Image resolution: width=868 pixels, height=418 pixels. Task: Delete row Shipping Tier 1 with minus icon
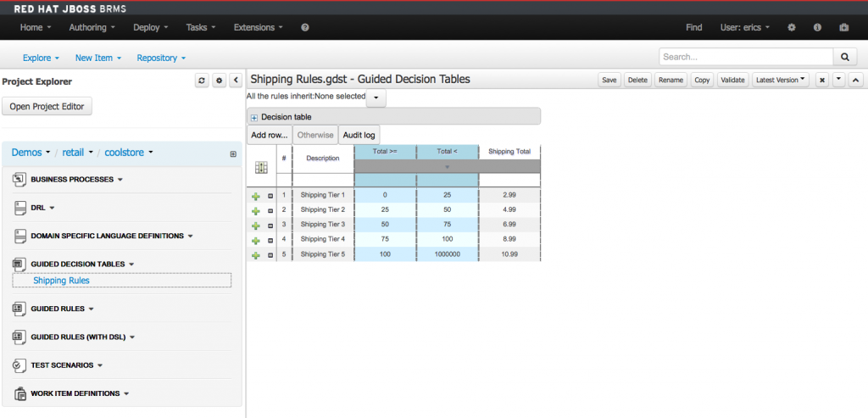tap(270, 196)
